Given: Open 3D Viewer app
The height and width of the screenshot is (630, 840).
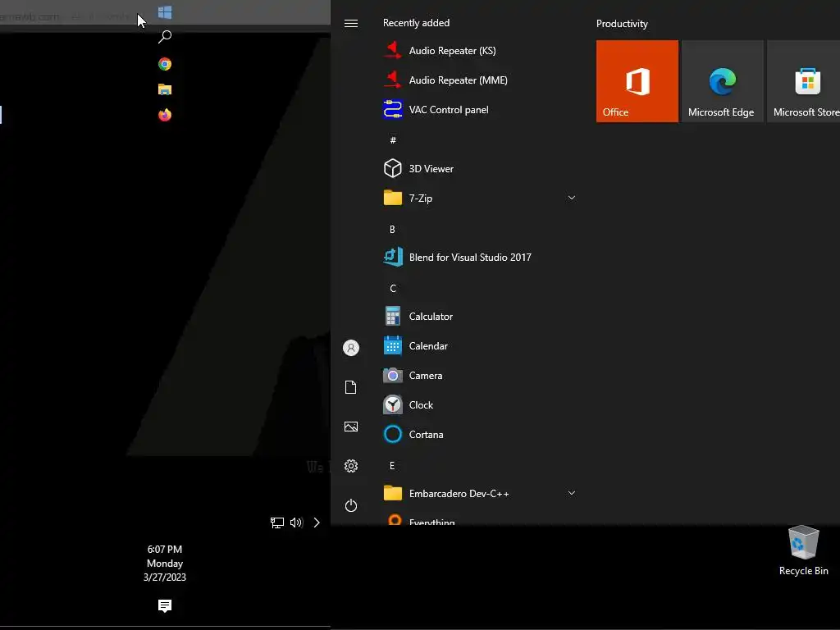Looking at the screenshot, I should (x=481, y=169).
